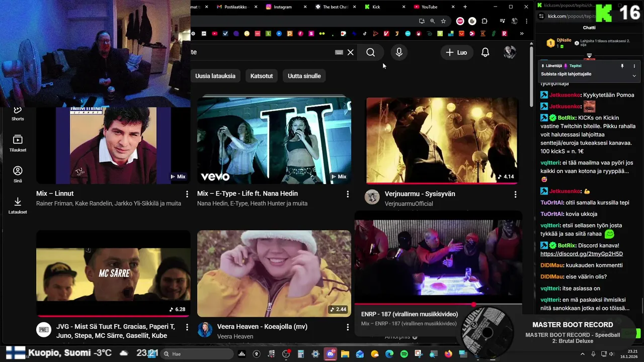
Task: Open Spotify from the Windows taskbar
Action: pos(404,354)
